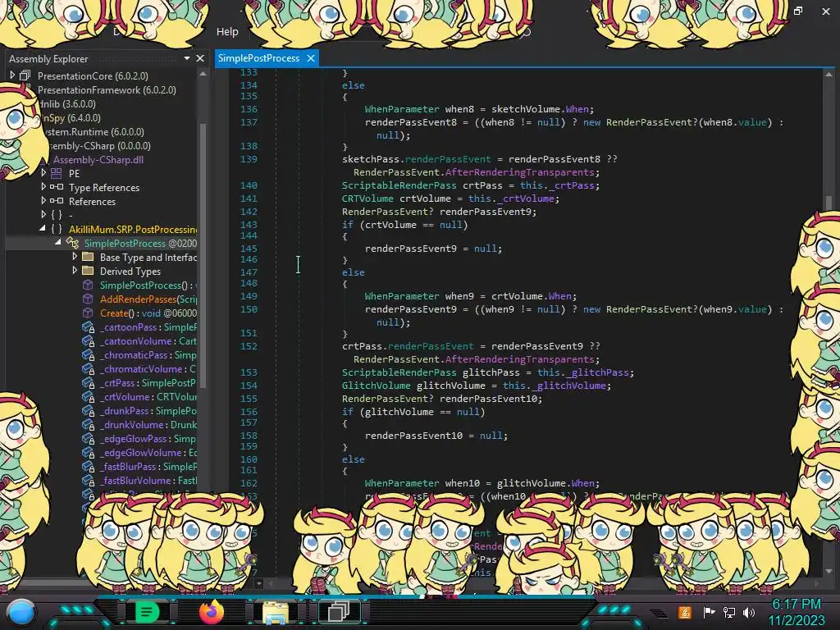Click the stacked windows taskbar icon

339,611
